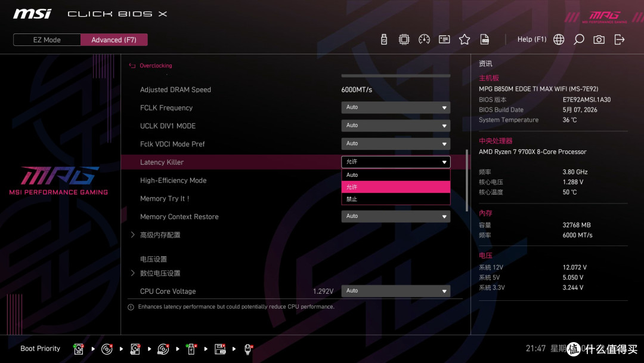Click the System Temperature 36 ℃ value

[569, 119]
